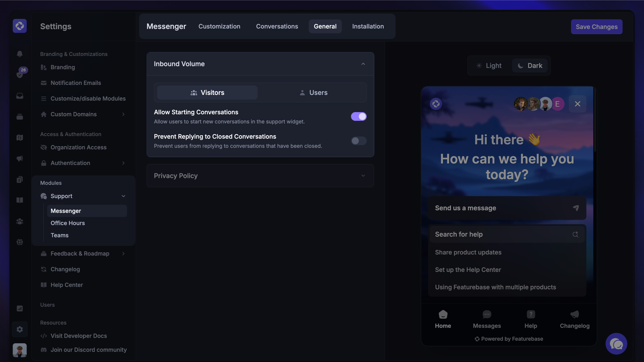Disable the Allow Starting Conversations toggle
Screen dimensions: 644x362
(x=359, y=116)
